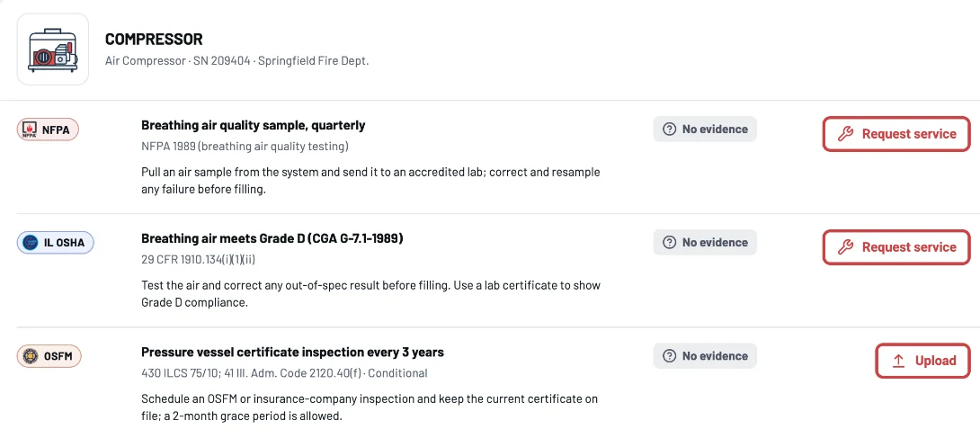Click the No evidence status on IL OSHA row
This screenshot has width=980, height=438.
tap(705, 243)
